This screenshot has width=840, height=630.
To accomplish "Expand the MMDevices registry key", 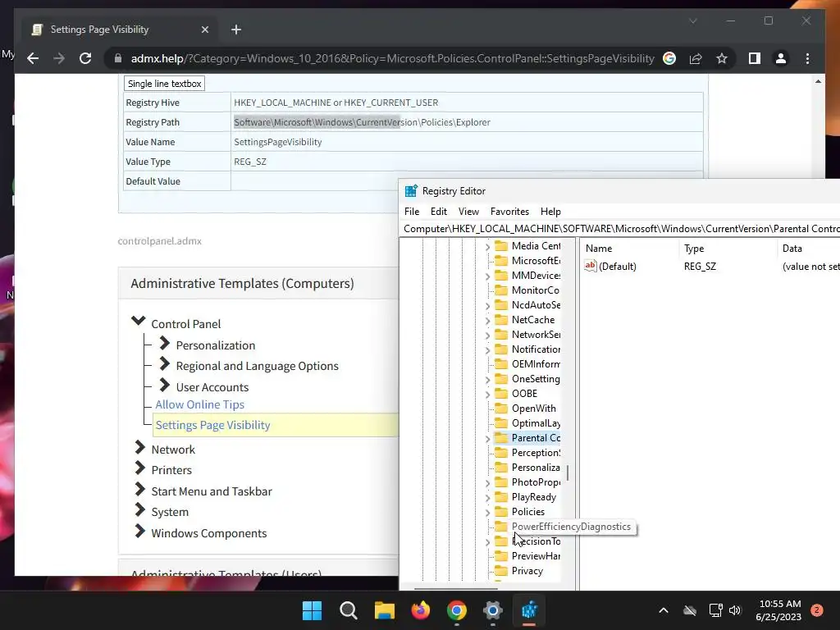I will (487, 276).
